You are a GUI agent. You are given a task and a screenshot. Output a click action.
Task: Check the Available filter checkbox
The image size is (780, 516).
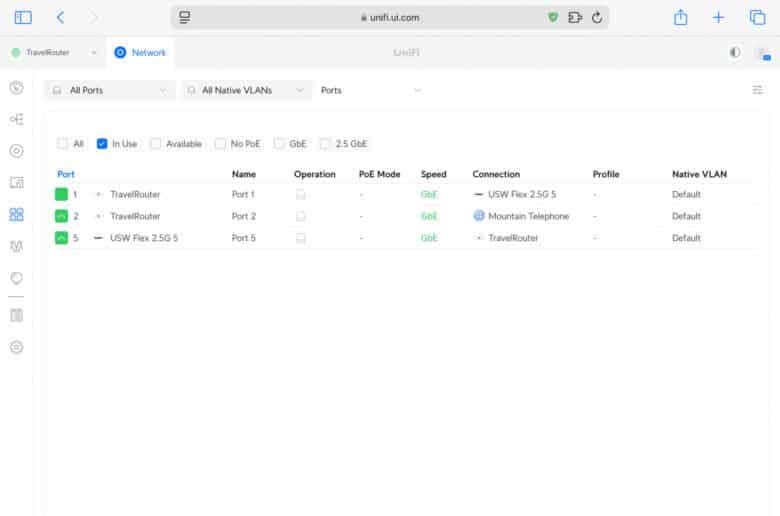[x=156, y=144]
